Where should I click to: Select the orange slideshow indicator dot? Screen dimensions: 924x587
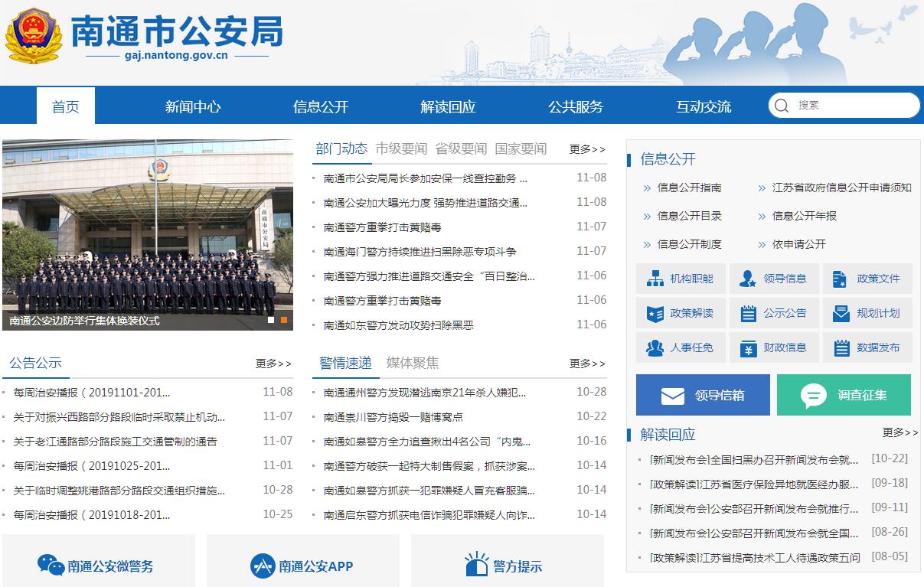284,320
